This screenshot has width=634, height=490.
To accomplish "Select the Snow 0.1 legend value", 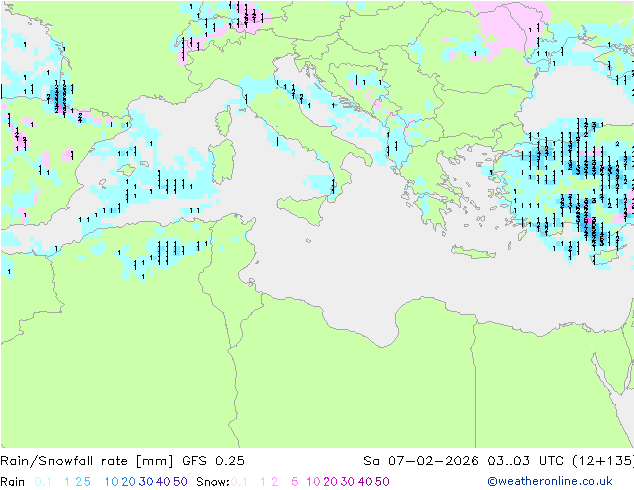I will point(239,482).
